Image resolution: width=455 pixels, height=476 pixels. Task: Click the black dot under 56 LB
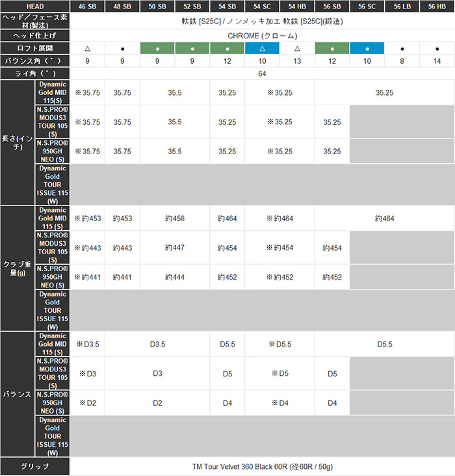402,49
